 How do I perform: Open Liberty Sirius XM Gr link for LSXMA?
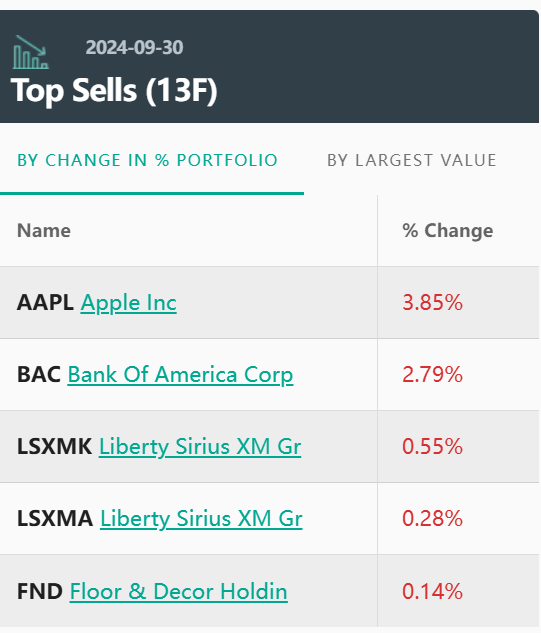pos(201,518)
